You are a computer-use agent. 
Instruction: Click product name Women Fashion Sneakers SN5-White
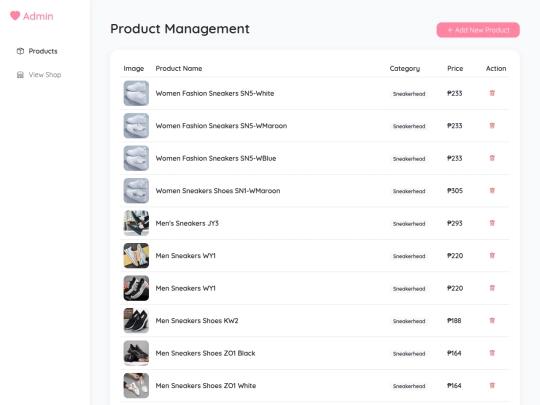pyautogui.click(x=215, y=93)
